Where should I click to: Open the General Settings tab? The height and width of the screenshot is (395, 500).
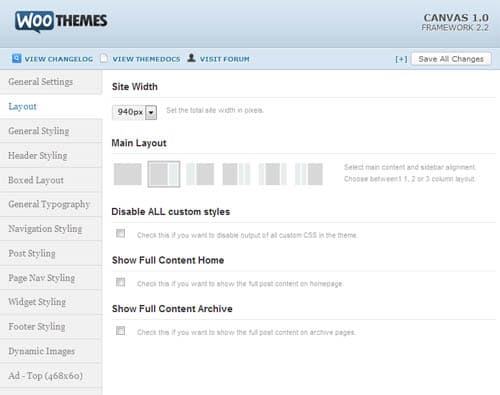(x=51, y=82)
